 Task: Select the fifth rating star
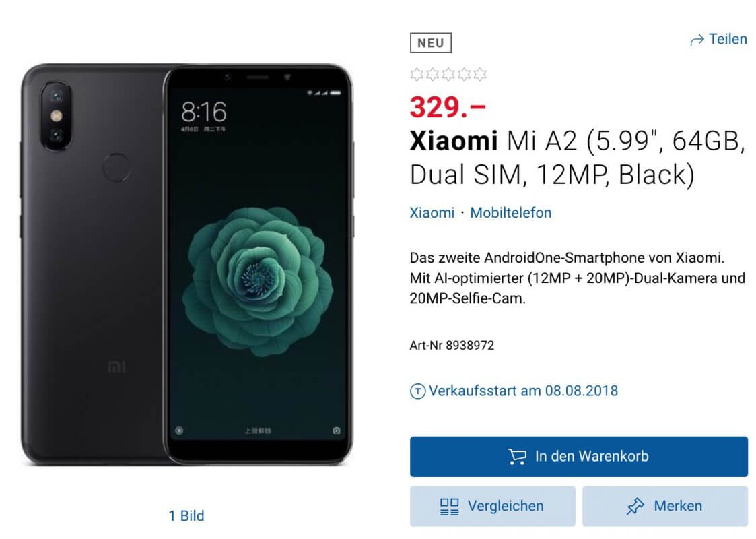(480, 74)
